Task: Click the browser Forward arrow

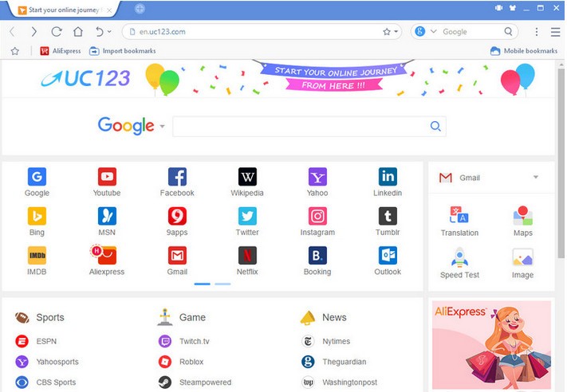Action: [34, 32]
